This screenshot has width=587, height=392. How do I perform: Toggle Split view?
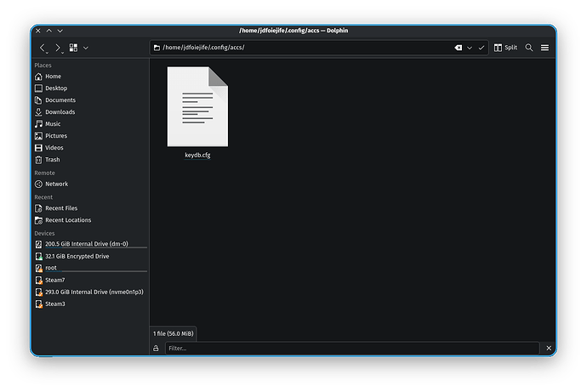pyautogui.click(x=505, y=48)
